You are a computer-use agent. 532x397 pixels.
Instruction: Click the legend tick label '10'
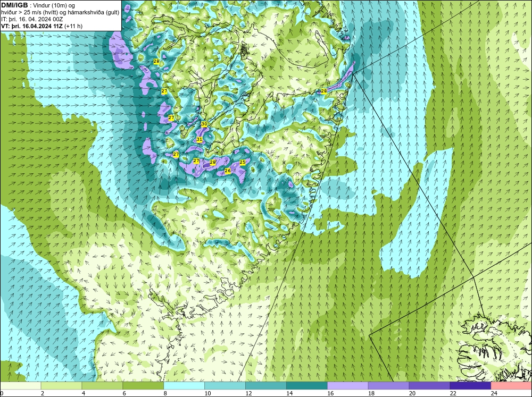tap(207, 393)
